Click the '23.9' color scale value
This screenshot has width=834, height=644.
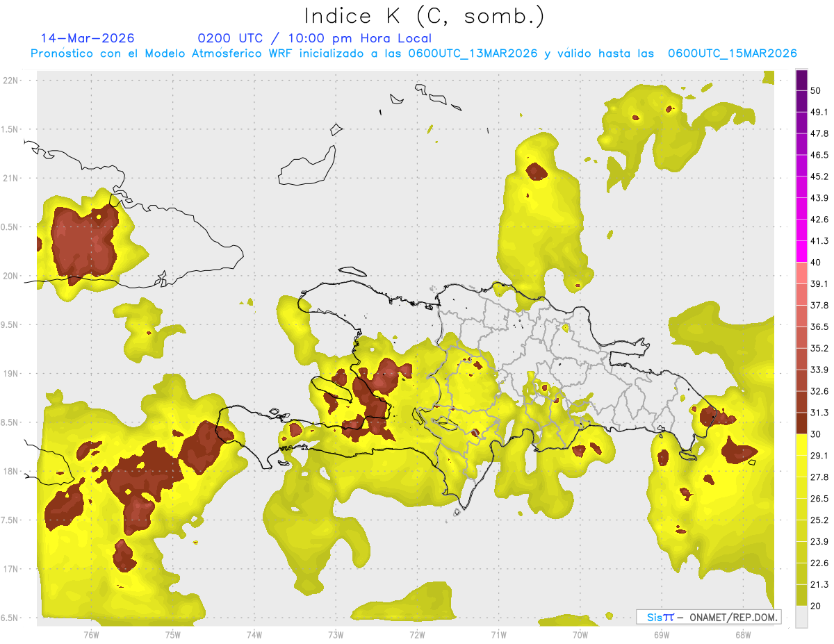[819, 542]
